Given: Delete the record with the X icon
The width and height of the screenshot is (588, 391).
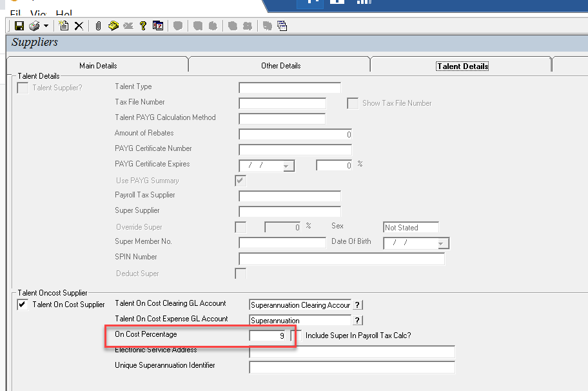Looking at the screenshot, I should [x=79, y=26].
